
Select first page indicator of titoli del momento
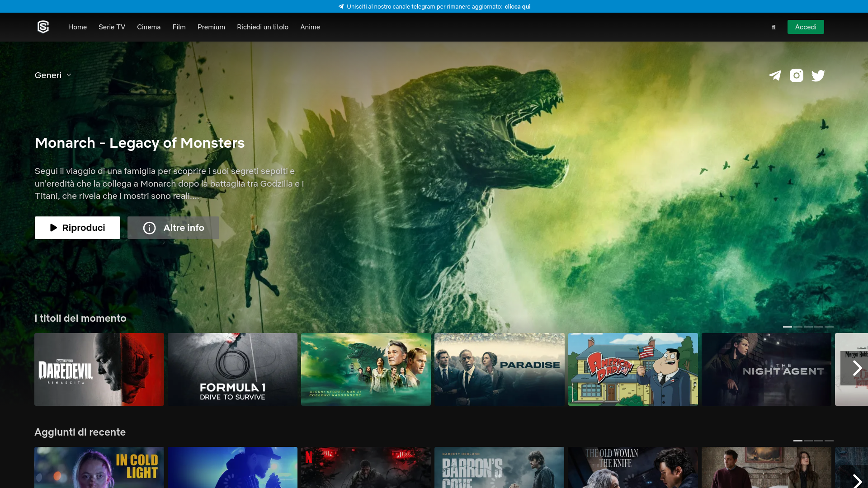point(788,327)
